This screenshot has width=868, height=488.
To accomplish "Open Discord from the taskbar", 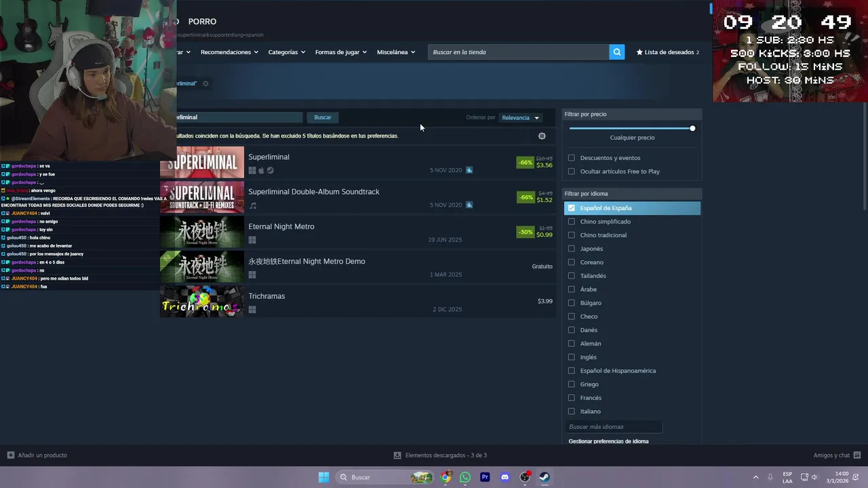I will 505,477.
